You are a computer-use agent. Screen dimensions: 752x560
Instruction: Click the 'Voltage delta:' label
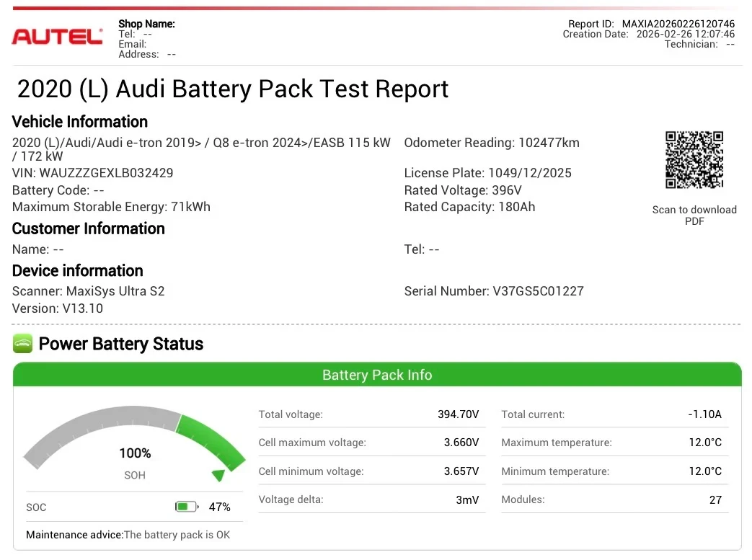coord(291,499)
